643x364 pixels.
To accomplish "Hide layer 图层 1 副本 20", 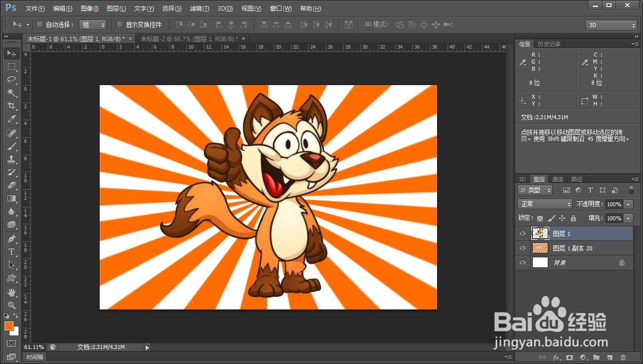I will (523, 248).
